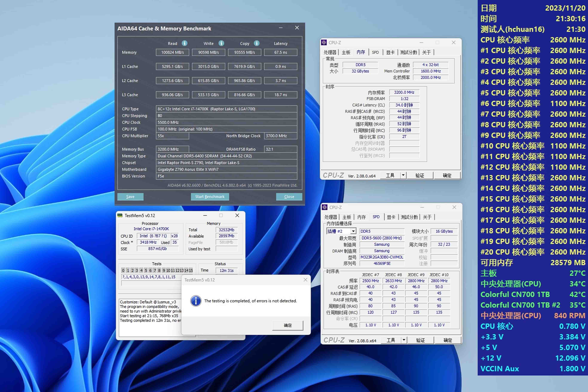The image size is (588, 392).
Task: Click 3200.0 MHz 内存频率 value in CPU-Z
Action: (404, 92)
